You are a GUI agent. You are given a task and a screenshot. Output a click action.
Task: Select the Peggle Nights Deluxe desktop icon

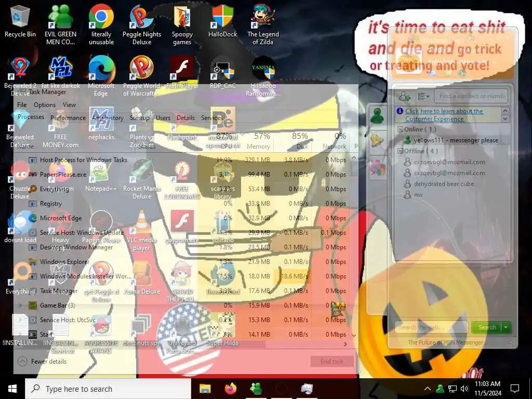(x=142, y=24)
